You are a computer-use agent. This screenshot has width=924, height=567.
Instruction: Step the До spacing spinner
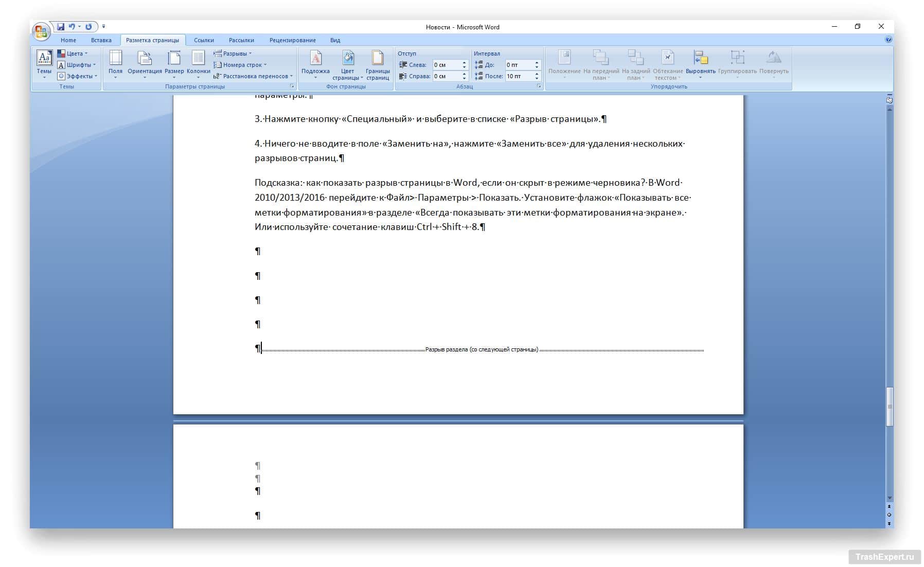point(537,65)
